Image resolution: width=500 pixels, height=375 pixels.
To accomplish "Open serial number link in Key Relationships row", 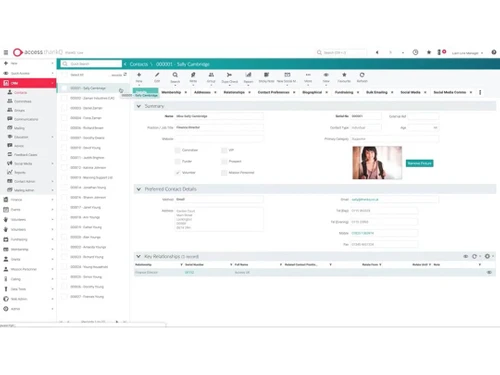I will point(189,272).
